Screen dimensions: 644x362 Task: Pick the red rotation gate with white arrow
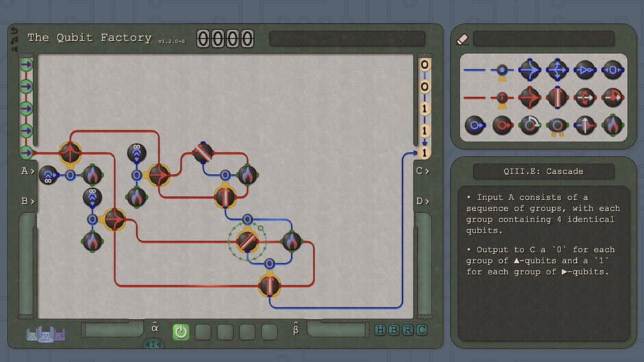pos(585,98)
